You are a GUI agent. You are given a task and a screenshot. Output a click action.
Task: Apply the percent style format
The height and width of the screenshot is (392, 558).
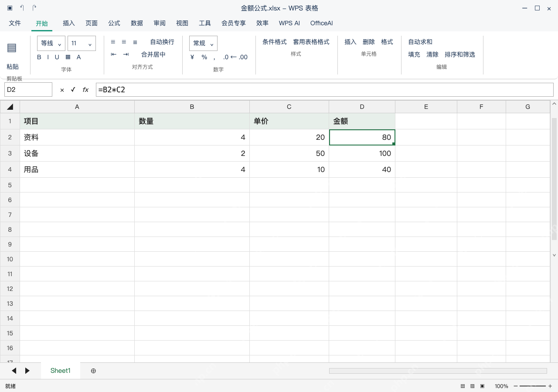(204, 57)
